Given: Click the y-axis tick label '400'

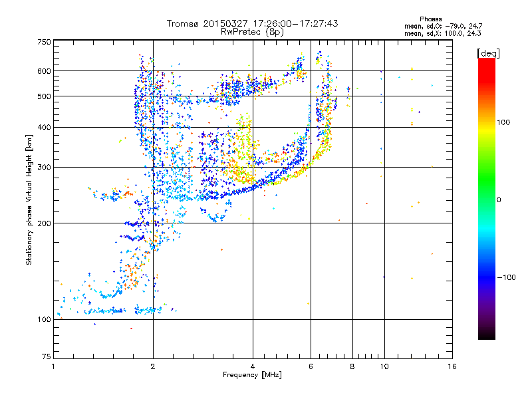Looking at the screenshot, I should pyautogui.click(x=44, y=128).
